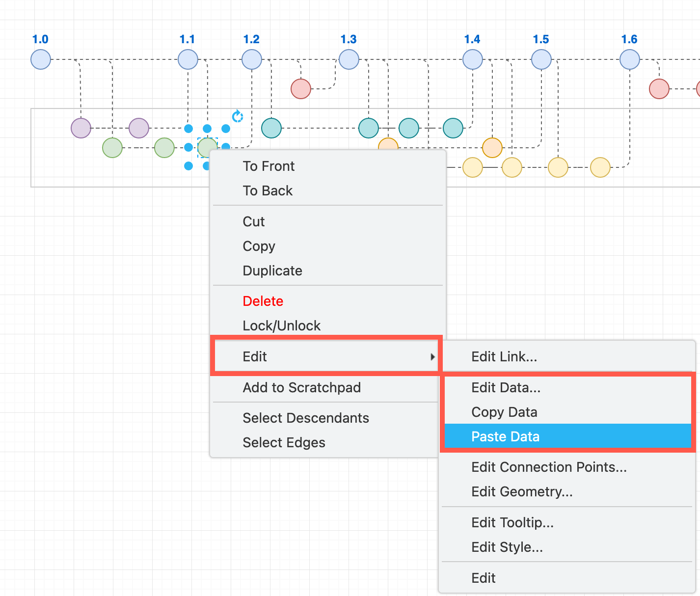The width and height of the screenshot is (700, 596).
Task: Click the 1.1 milestone label
Action: pos(188,39)
